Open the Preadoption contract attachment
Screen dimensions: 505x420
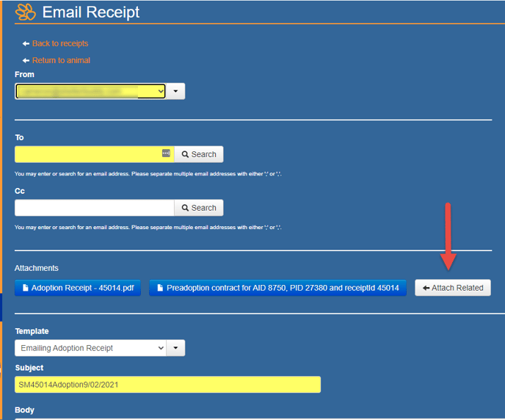[x=283, y=288]
